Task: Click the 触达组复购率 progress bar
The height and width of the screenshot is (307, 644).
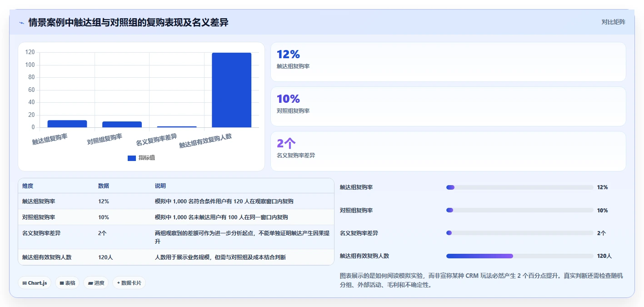Action: pos(520,187)
